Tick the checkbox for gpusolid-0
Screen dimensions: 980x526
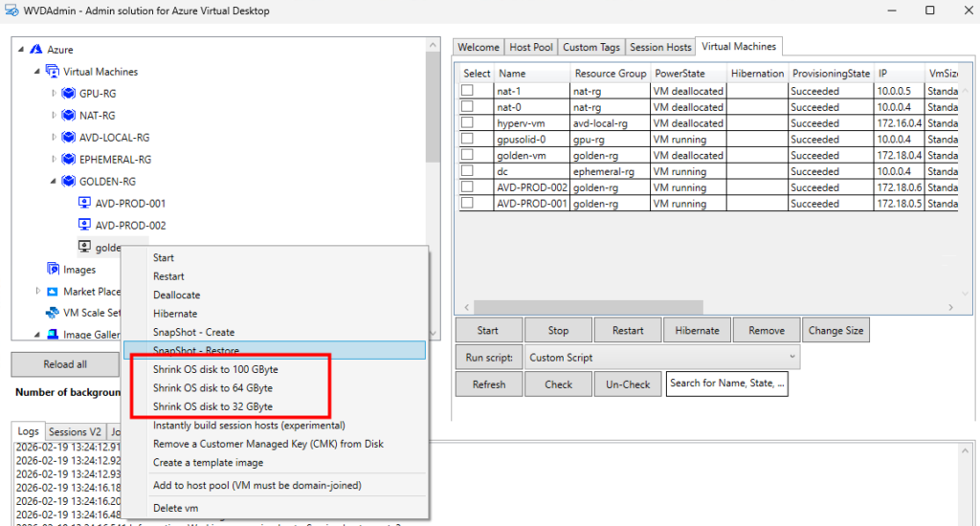(x=468, y=140)
